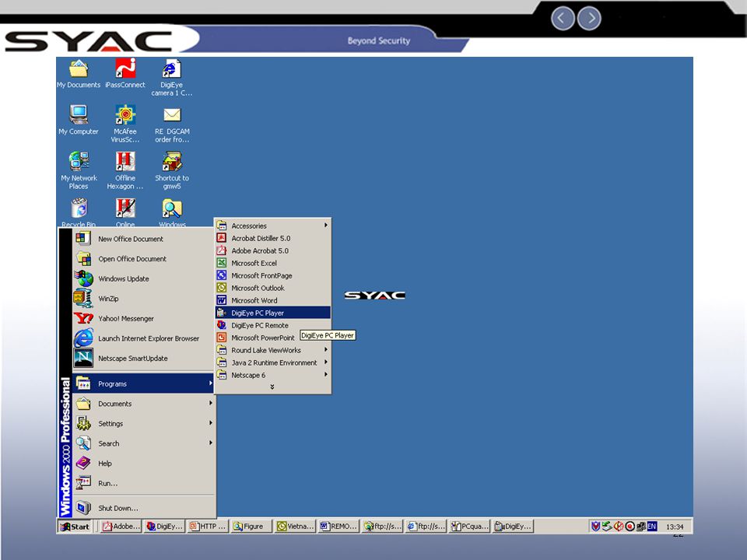Click the highlighted Programs menu entry
Screen dimensions: 747x560
tap(143, 383)
